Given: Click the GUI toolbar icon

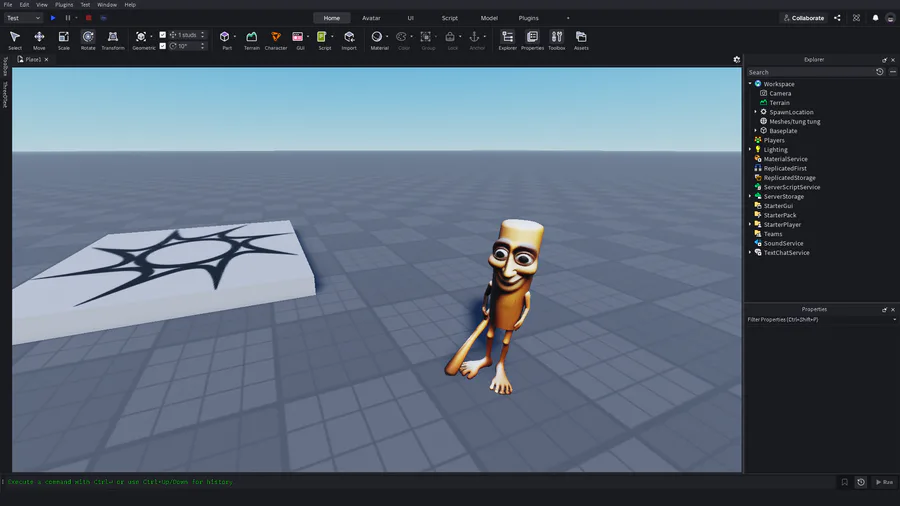Looking at the screenshot, I should [297, 37].
